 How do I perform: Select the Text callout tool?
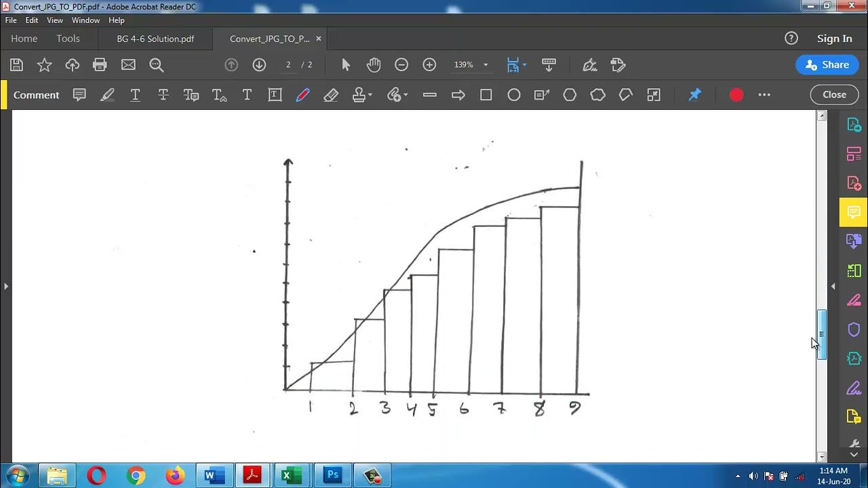pyautogui.click(x=542, y=95)
